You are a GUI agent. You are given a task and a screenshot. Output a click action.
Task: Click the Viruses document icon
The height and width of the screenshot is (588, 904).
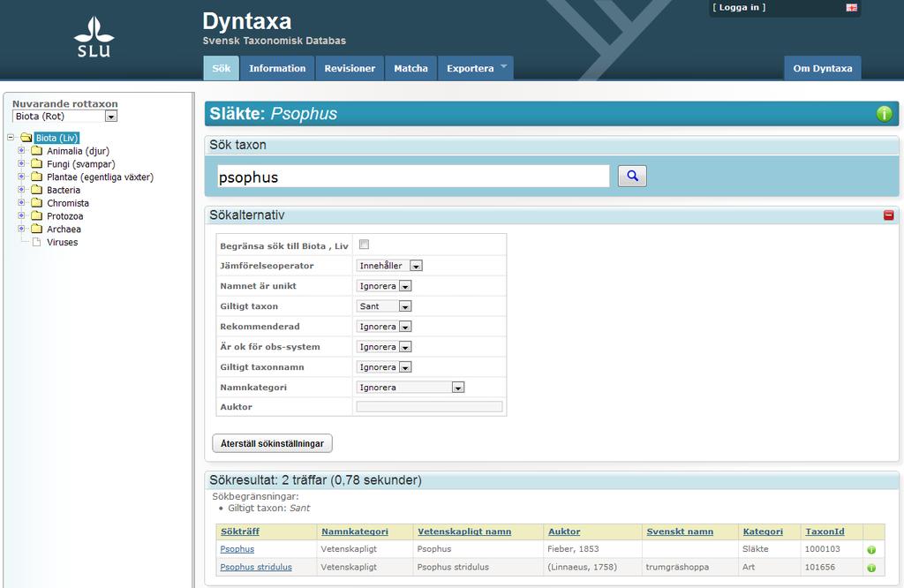pos(37,242)
